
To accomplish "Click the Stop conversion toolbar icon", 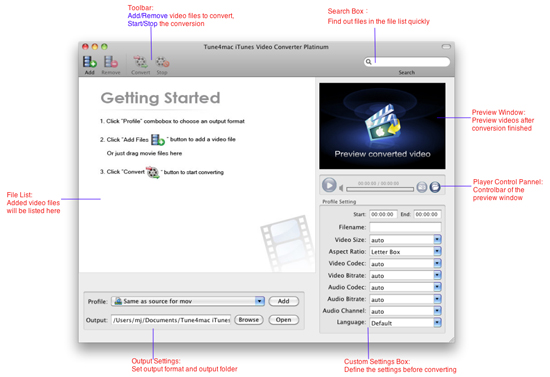I will point(162,62).
